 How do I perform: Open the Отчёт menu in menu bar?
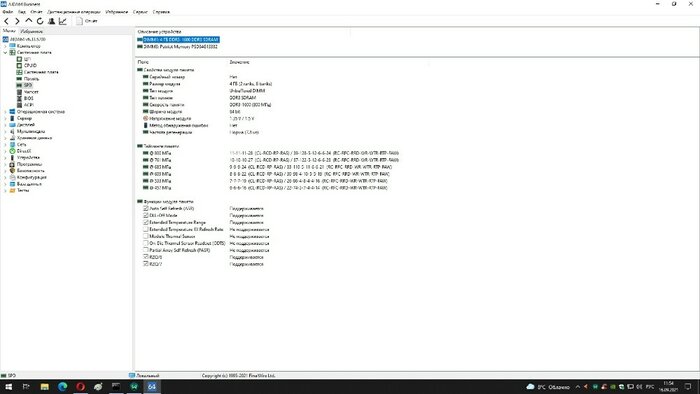coord(37,12)
